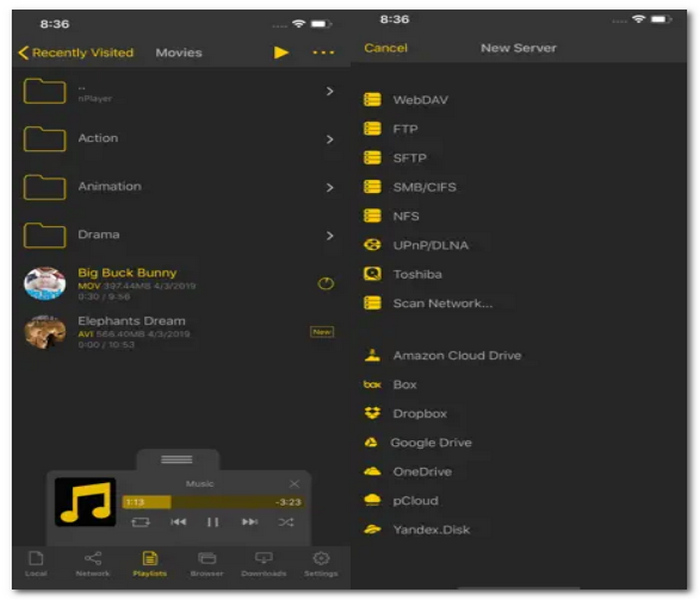
Task: Select the Box service icon
Action: [372, 384]
